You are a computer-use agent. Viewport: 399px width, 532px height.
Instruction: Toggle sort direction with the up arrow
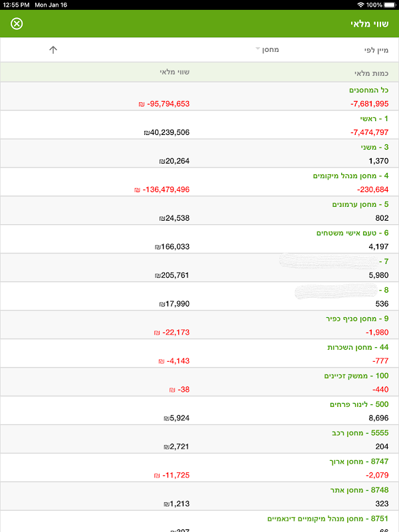click(53, 50)
